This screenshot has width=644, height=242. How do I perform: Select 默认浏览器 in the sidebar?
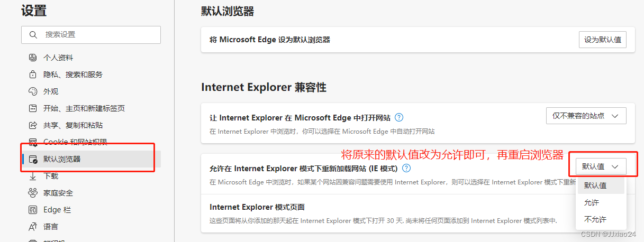(91, 159)
